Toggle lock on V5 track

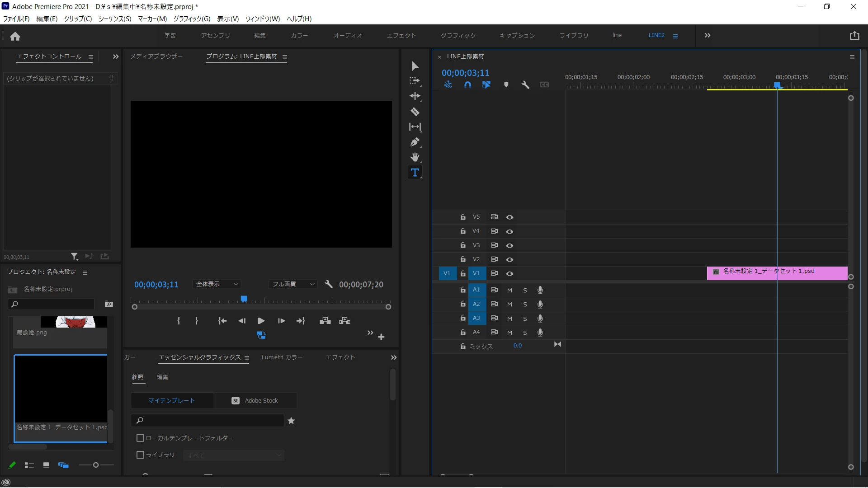(462, 217)
